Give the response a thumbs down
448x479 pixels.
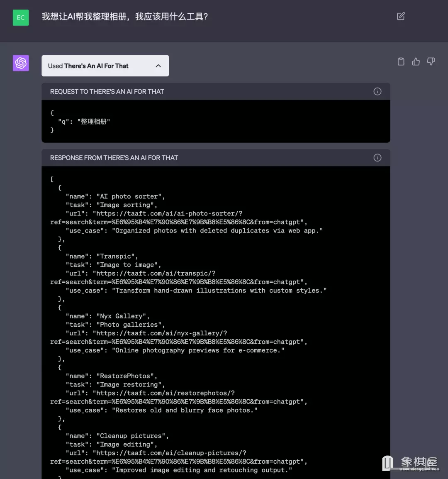click(431, 61)
